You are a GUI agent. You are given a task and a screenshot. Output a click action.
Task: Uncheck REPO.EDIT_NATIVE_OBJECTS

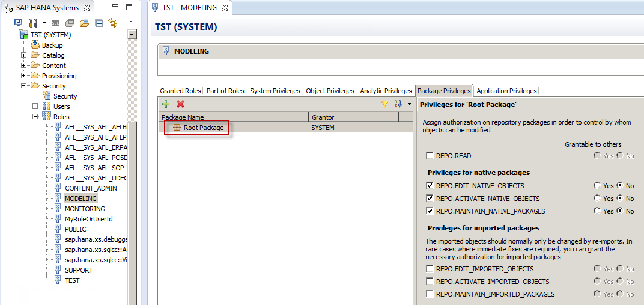pos(430,186)
